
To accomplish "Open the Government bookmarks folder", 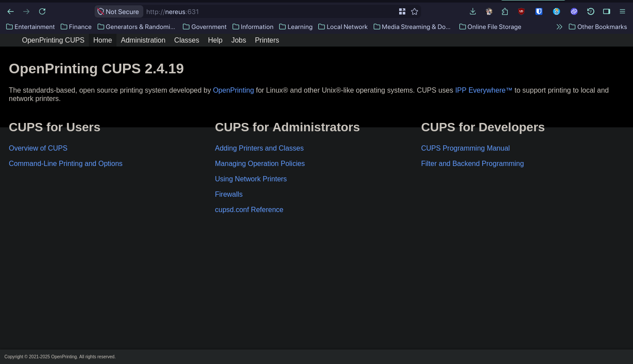I will click(205, 27).
